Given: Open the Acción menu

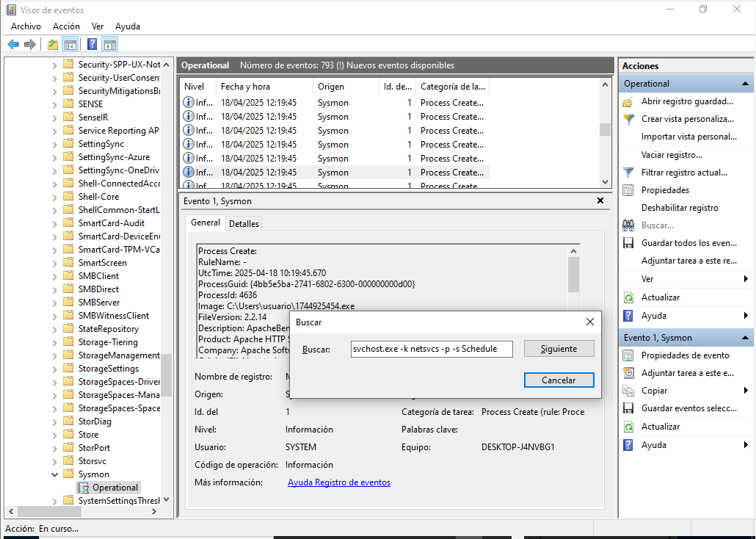Looking at the screenshot, I should point(66,26).
